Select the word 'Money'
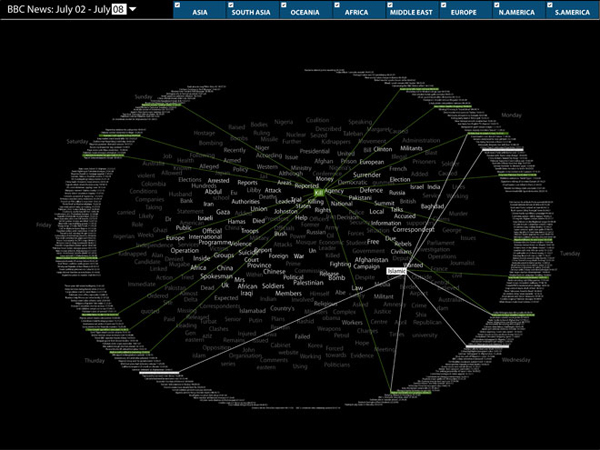This screenshot has width=600, height=450. pyautogui.click(x=324, y=179)
